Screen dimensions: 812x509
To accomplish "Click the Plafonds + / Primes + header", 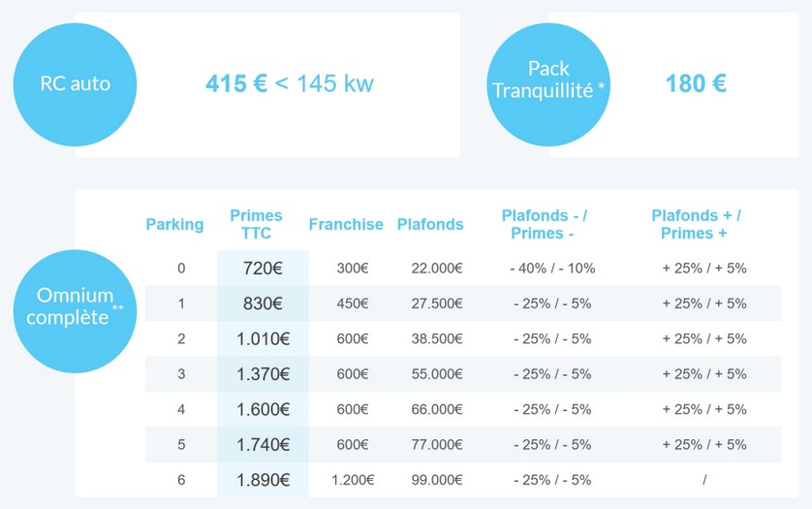I will (x=696, y=224).
